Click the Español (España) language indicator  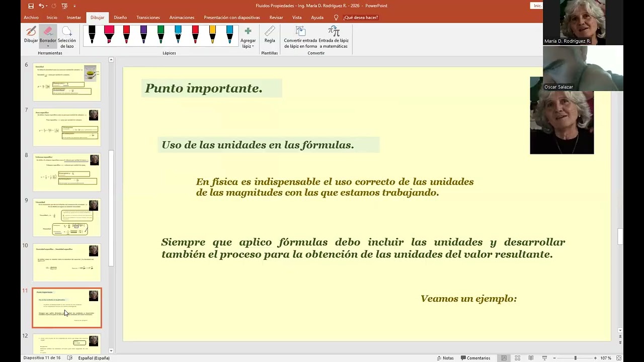tap(94, 358)
